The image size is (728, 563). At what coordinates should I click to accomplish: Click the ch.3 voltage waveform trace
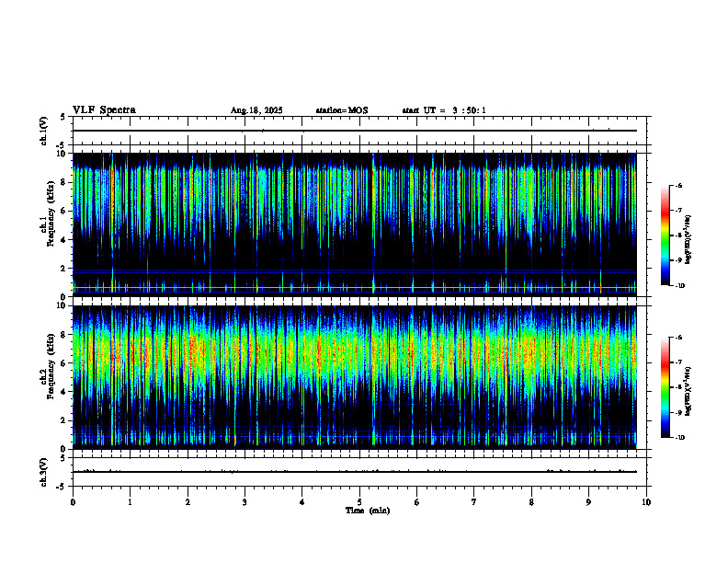[x=354, y=472]
